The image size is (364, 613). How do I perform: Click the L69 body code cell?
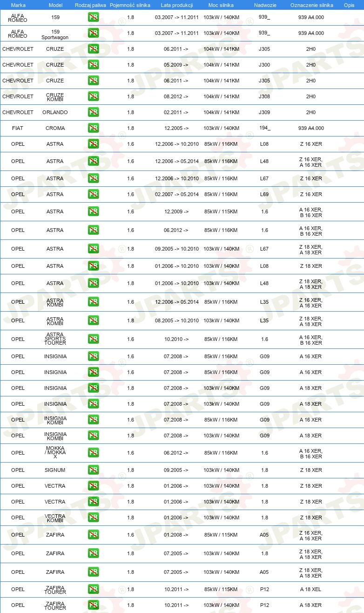coord(264,194)
